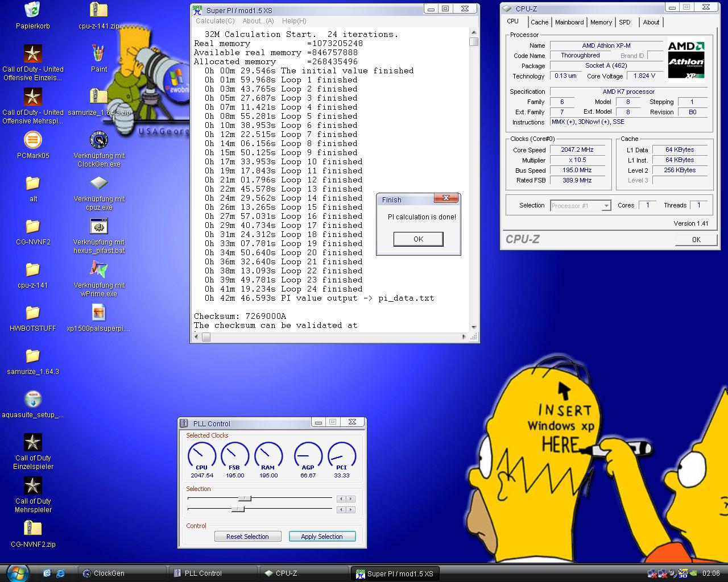This screenshot has width=728, height=582.
Task: Switch to the About tab in CPU-Z
Action: [x=651, y=22]
